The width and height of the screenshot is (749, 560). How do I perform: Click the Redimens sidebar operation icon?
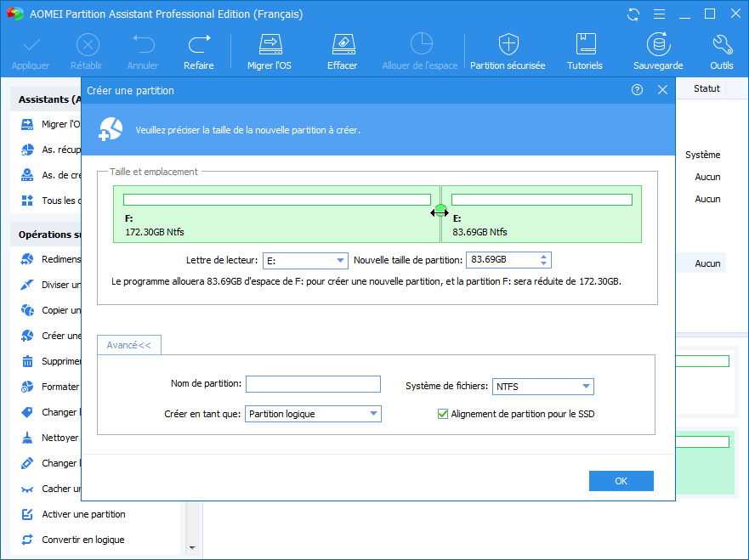tap(27, 259)
